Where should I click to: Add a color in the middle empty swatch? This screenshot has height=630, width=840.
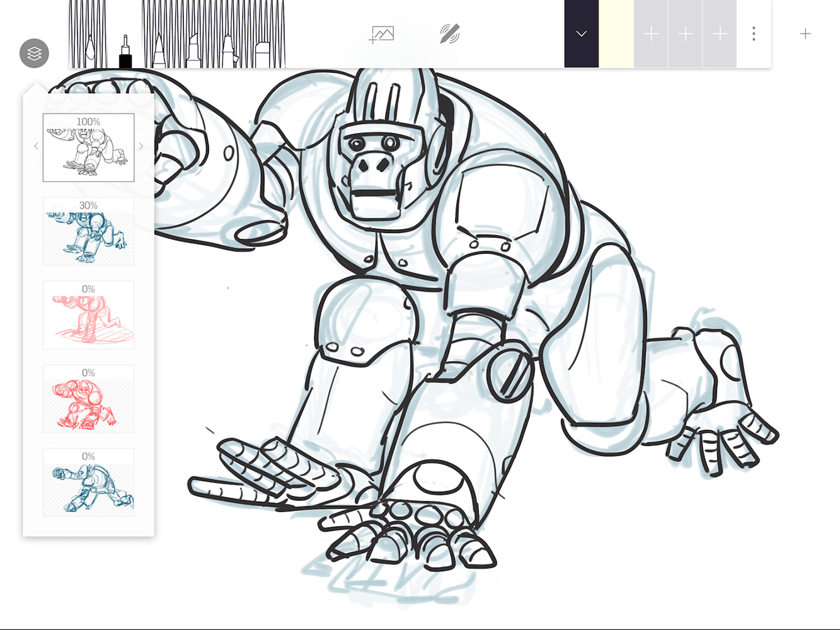tap(686, 34)
